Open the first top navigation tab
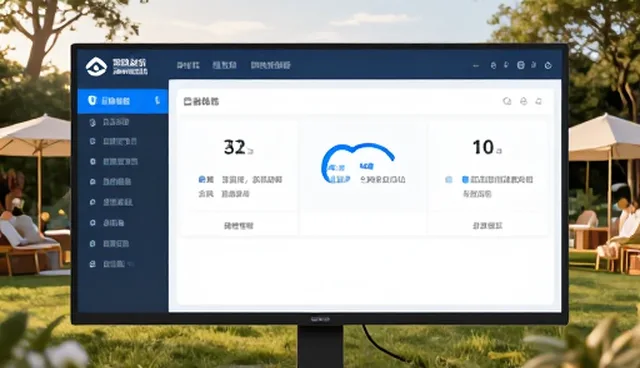Viewport: 640px width, 368px height. pos(188,65)
